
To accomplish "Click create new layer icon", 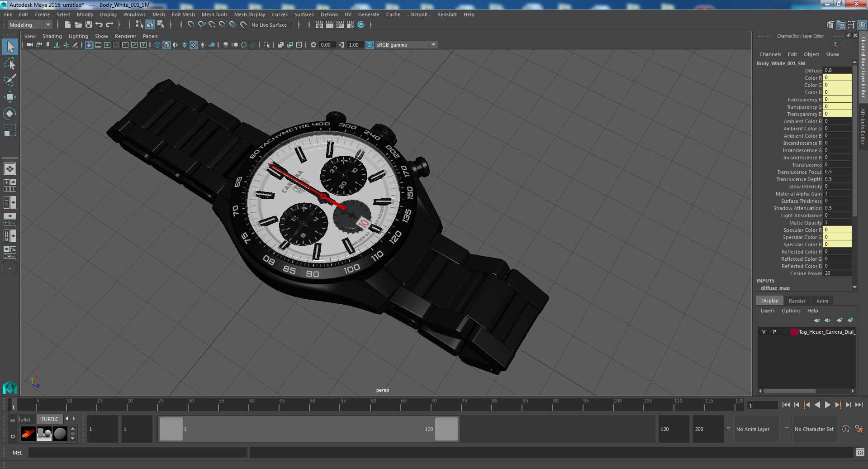I will point(840,320).
